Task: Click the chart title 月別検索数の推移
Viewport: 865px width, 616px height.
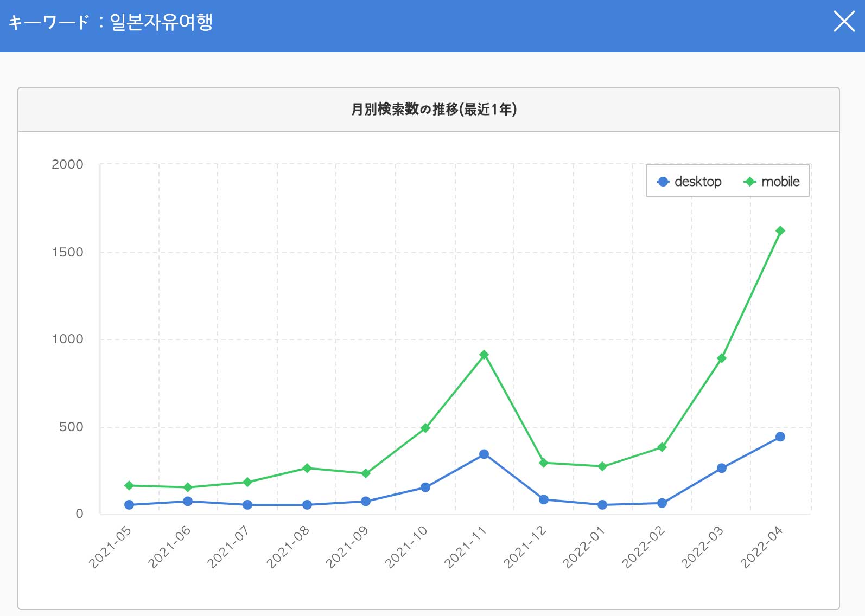Action: [x=434, y=110]
